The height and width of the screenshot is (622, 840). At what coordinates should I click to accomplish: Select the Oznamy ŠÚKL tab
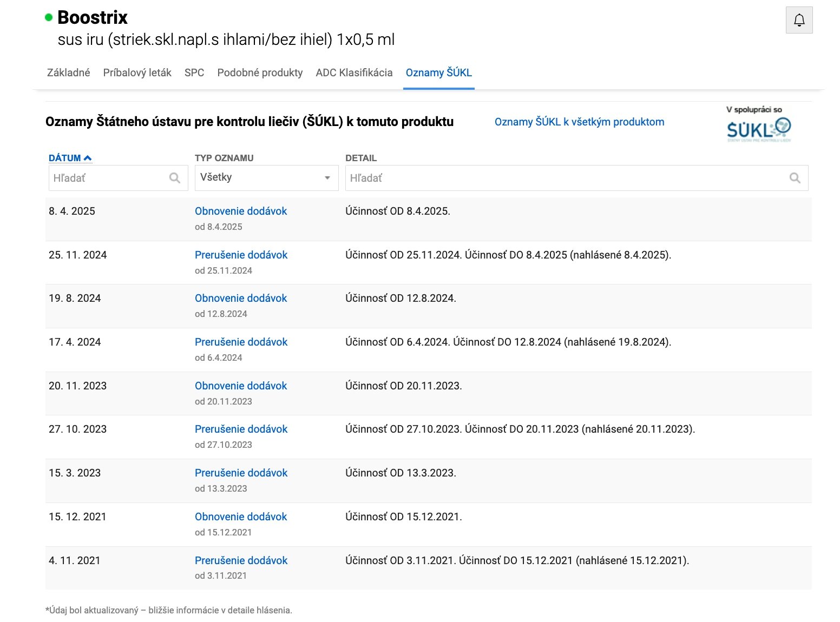click(x=439, y=72)
